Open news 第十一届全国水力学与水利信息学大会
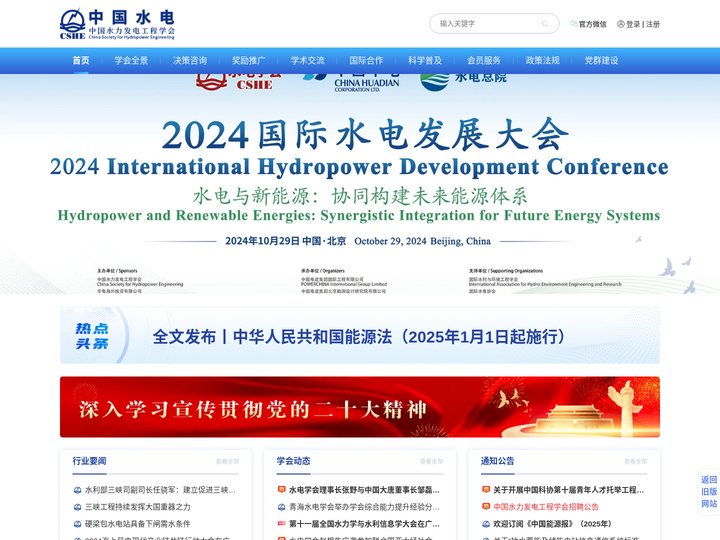The height and width of the screenshot is (540, 720). pyautogui.click(x=364, y=524)
